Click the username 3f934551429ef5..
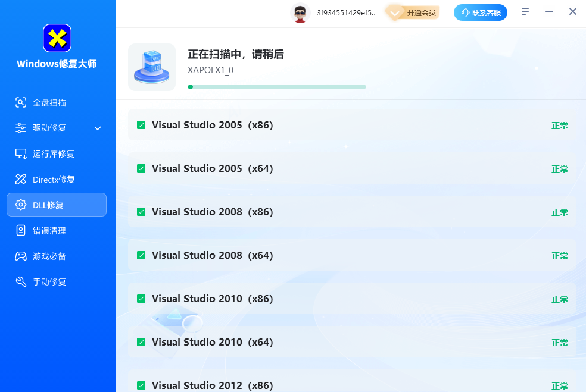This screenshot has height=392, width=586. pos(347,12)
